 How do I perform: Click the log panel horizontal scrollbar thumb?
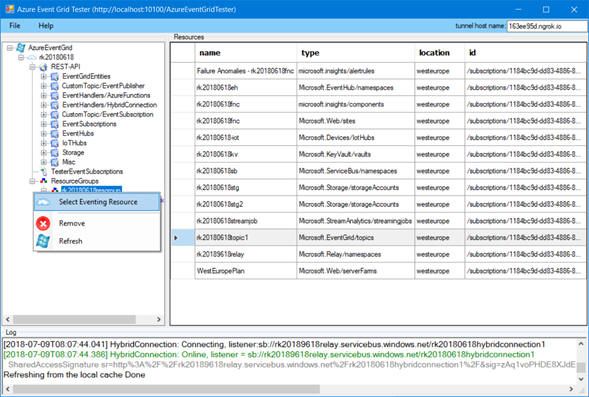pyautogui.click(x=166, y=389)
